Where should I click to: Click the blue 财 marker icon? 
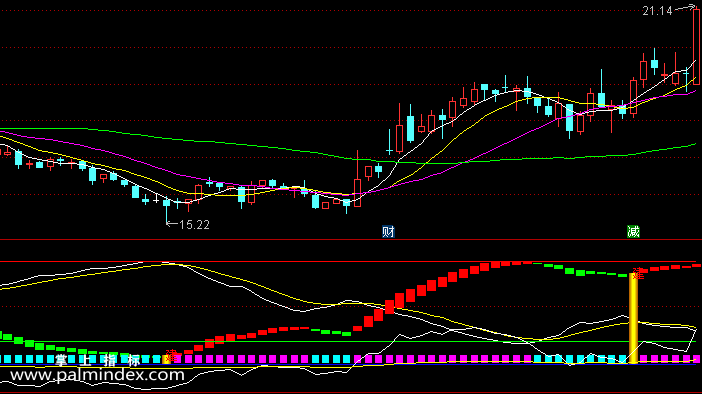[388, 231]
